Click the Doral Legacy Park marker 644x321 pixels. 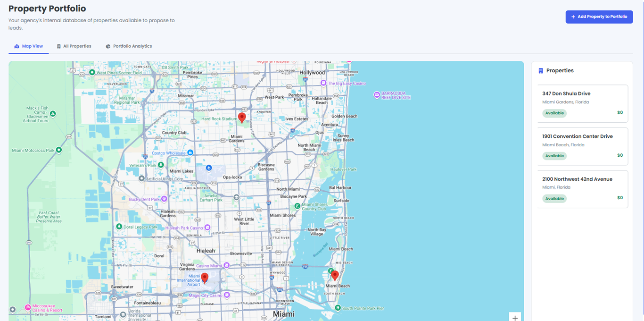(x=119, y=227)
